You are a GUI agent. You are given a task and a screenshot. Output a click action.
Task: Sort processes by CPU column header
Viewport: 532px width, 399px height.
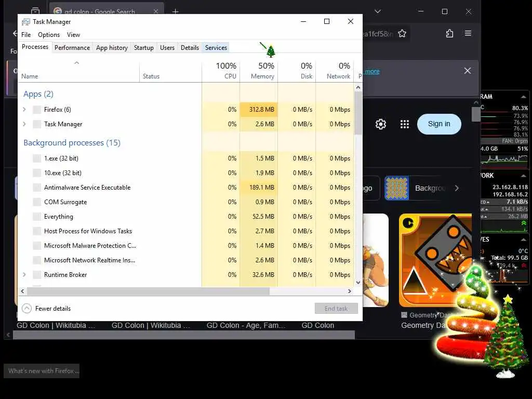point(221,71)
